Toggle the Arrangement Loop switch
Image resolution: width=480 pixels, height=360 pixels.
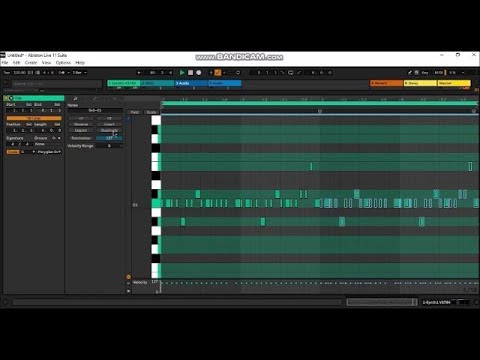pyautogui.click(x=291, y=72)
